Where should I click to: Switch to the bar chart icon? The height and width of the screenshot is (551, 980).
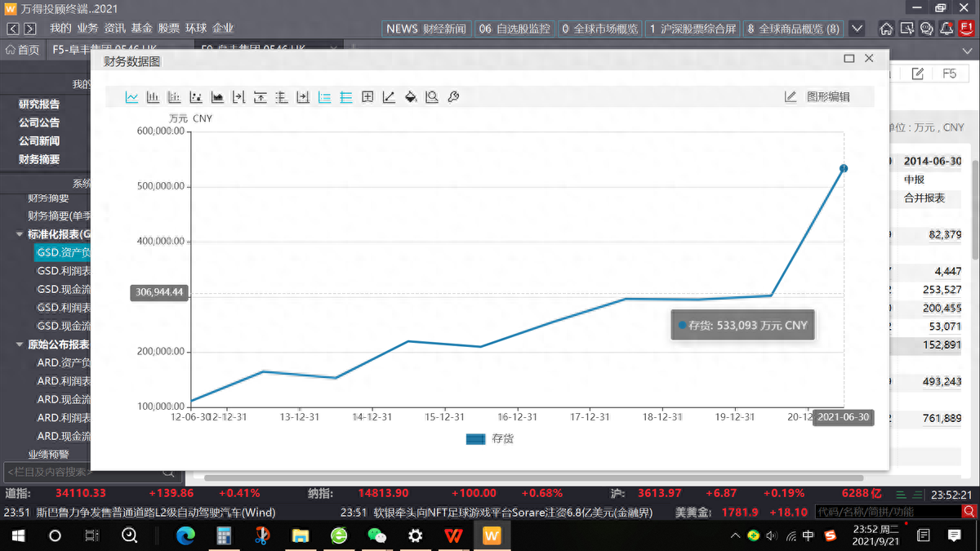[153, 97]
